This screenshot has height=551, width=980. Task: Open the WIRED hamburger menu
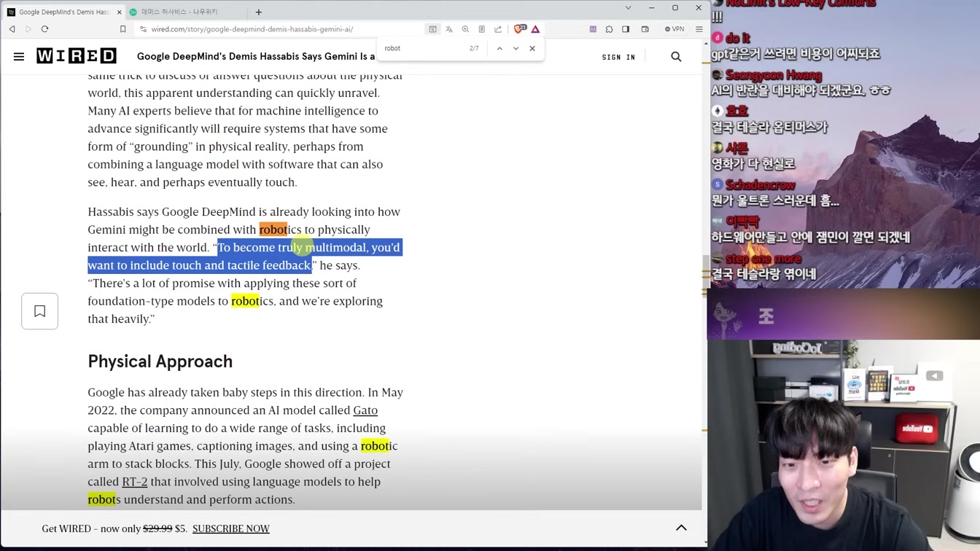tap(19, 56)
